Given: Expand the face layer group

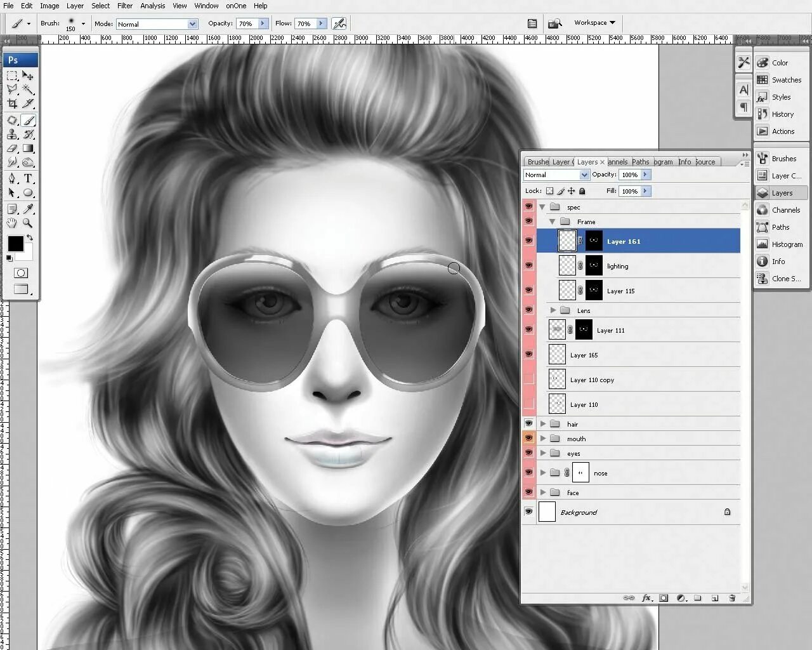Looking at the screenshot, I should tap(543, 493).
